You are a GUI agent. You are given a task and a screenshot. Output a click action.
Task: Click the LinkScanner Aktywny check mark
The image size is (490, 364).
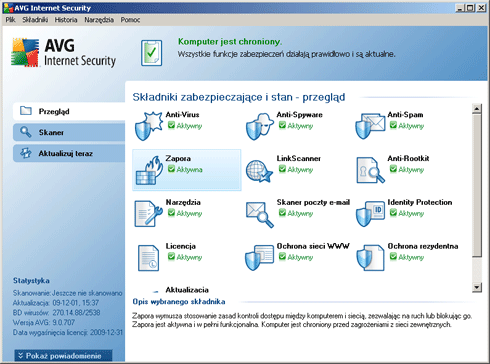coord(282,169)
